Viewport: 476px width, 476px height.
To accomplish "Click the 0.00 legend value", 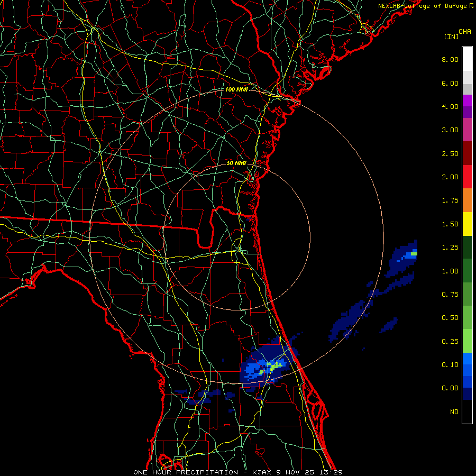I will click(450, 388).
